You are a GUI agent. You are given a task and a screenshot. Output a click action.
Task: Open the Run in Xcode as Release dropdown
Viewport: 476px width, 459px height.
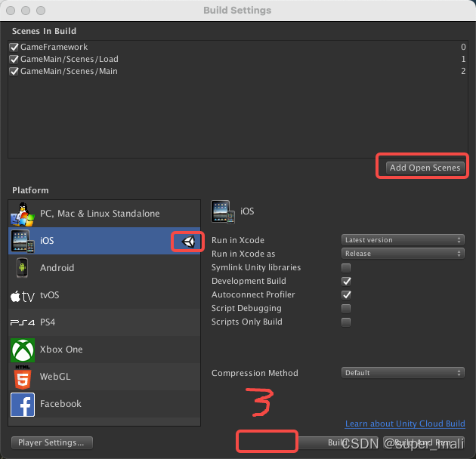pyautogui.click(x=403, y=254)
